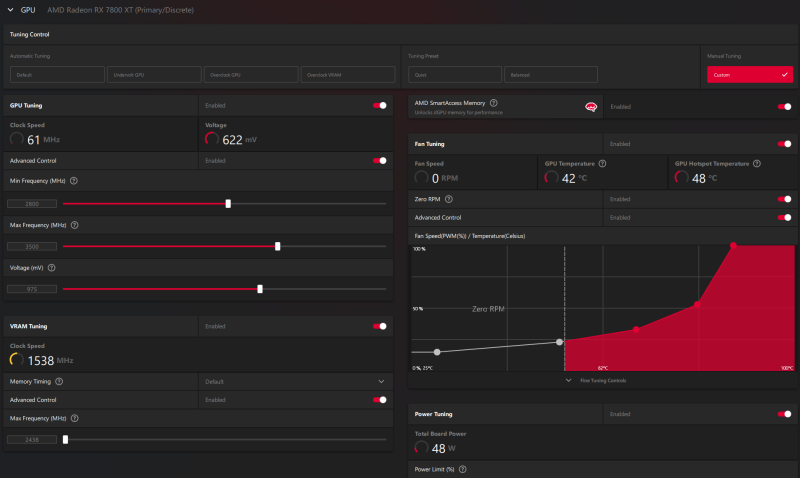Click VRAM Max Frequency slider handle
This screenshot has height=478, width=800.
point(65,440)
